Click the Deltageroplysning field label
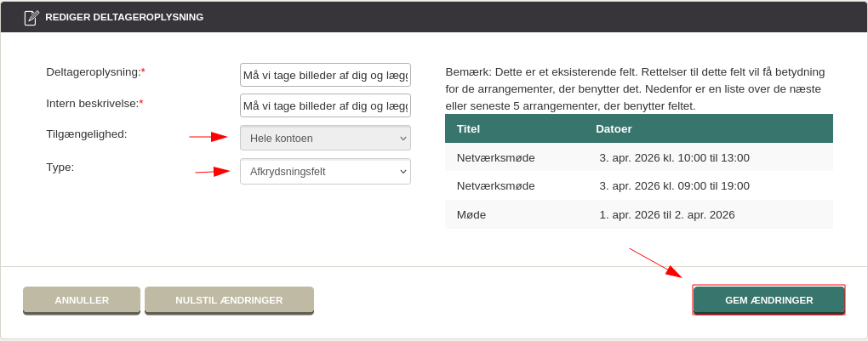The width and height of the screenshot is (868, 341). [94, 72]
